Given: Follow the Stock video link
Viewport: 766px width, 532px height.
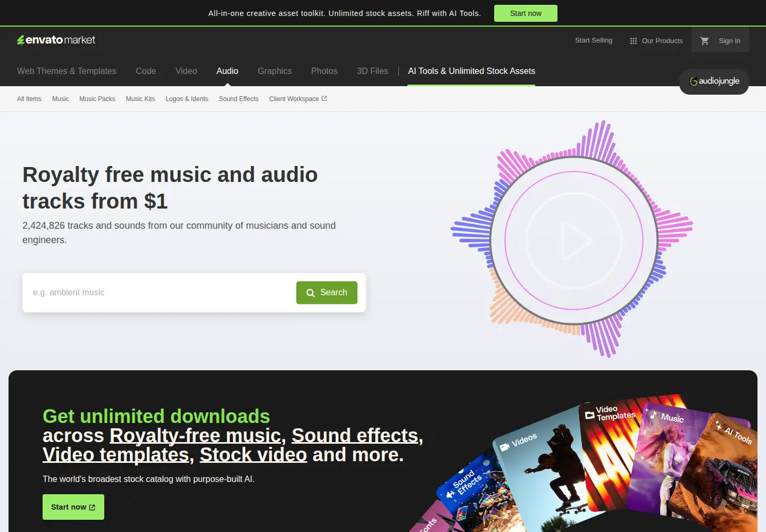Looking at the screenshot, I should point(253,455).
